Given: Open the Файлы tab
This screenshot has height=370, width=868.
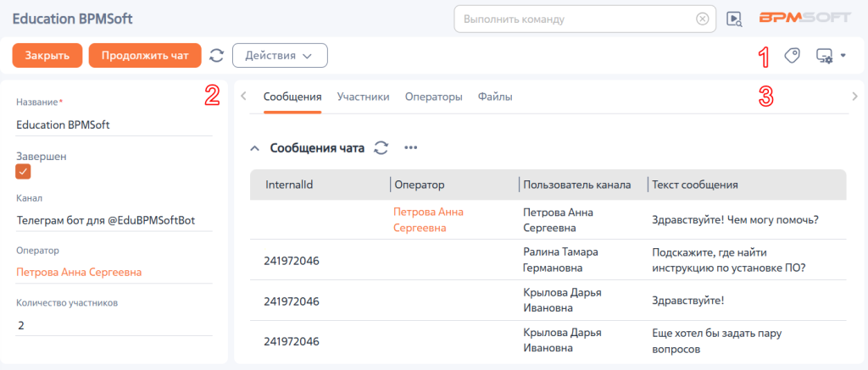Looking at the screenshot, I should [495, 97].
